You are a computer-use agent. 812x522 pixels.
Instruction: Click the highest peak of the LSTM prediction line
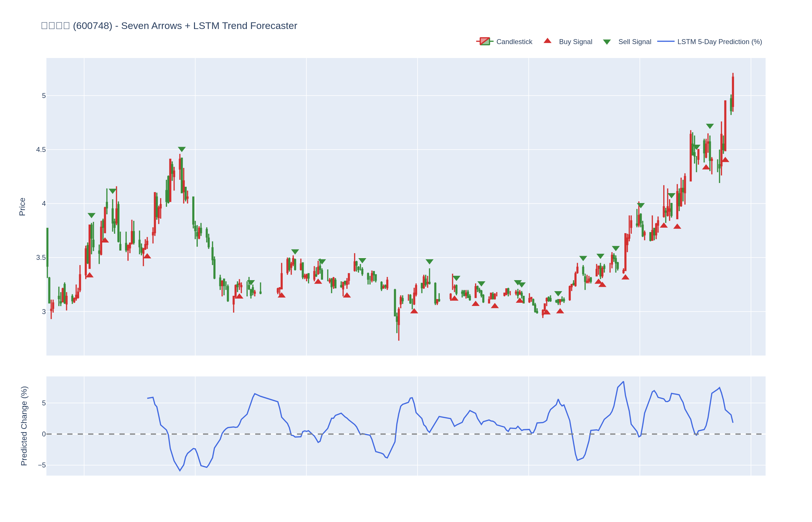coord(623,382)
